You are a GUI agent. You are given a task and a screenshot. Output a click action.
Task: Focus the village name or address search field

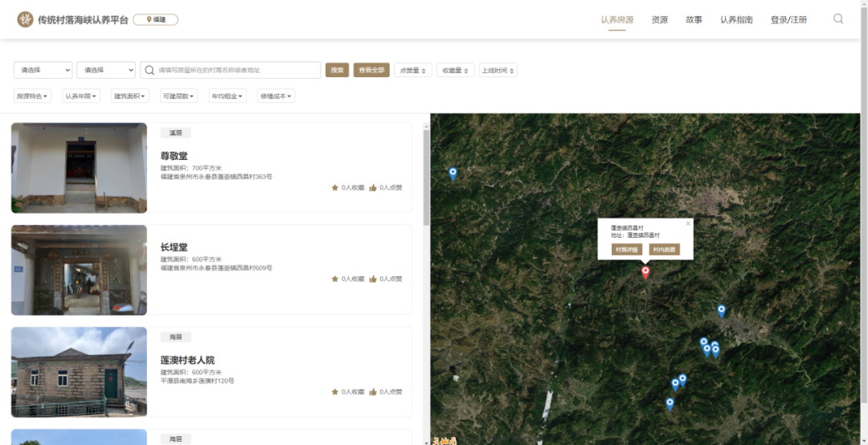tap(231, 71)
